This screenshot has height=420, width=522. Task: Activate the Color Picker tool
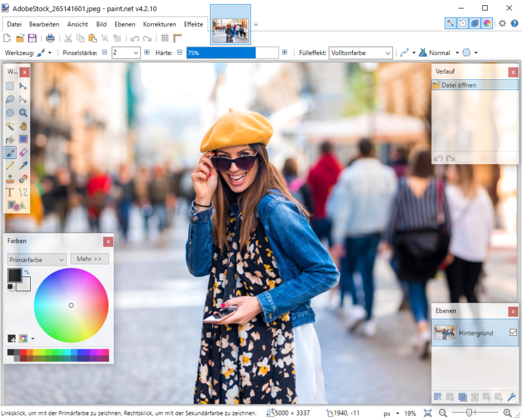click(x=23, y=165)
